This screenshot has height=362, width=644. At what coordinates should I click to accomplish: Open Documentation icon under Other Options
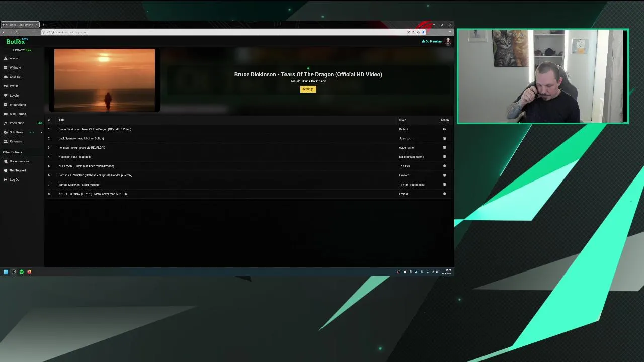tap(6, 161)
